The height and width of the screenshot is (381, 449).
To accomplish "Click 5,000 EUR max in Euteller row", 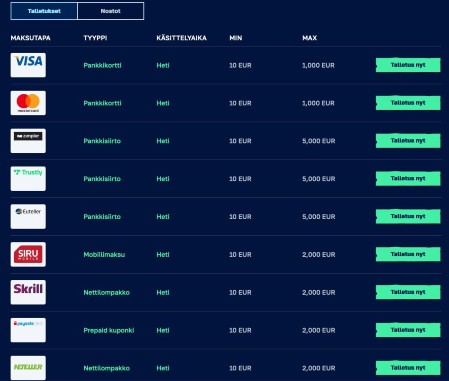I will point(319,217).
